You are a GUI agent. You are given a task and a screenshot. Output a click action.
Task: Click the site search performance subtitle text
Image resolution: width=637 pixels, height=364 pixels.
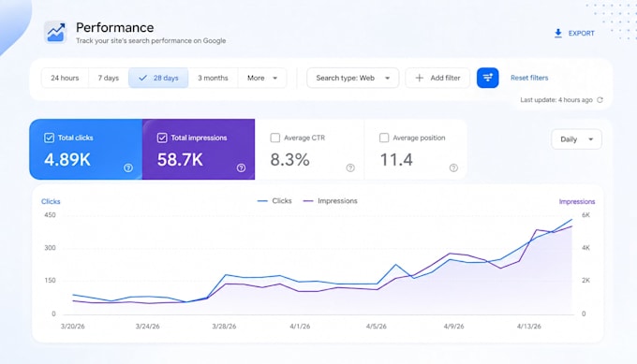pyautogui.click(x=151, y=40)
